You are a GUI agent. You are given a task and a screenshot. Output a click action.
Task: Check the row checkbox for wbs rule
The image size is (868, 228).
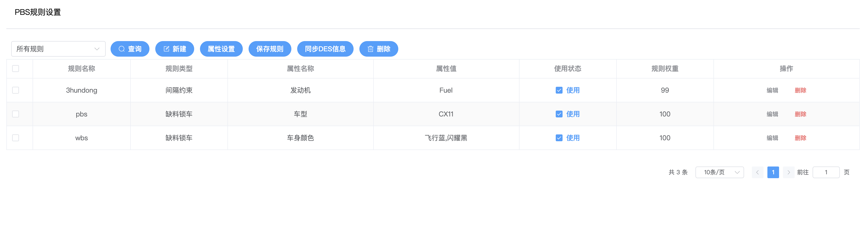point(16,138)
